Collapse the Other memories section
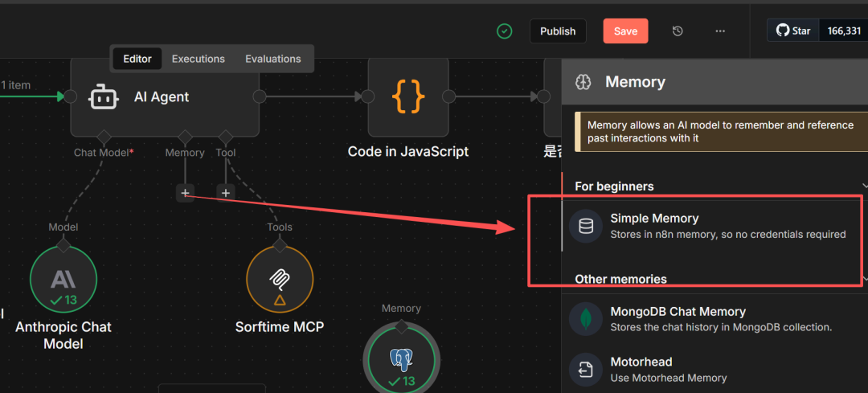The height and width of the screenshot is (393, 868). point(864,280)
